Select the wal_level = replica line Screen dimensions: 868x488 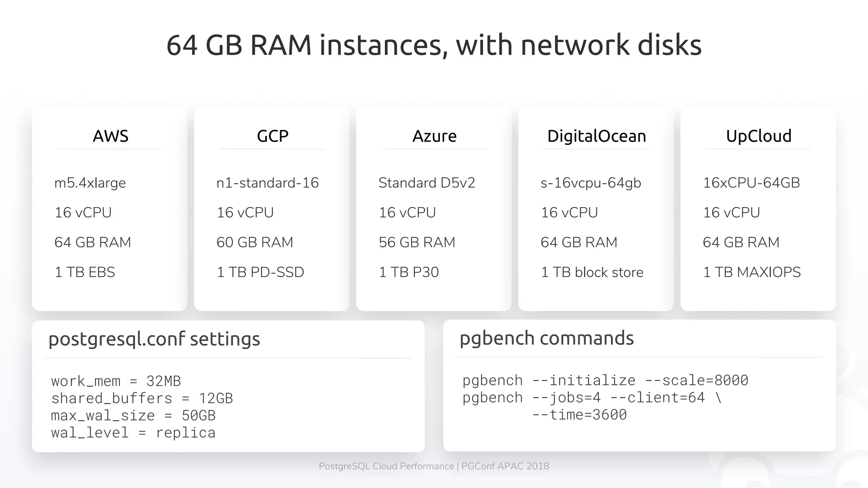click(x=133, y=433)
